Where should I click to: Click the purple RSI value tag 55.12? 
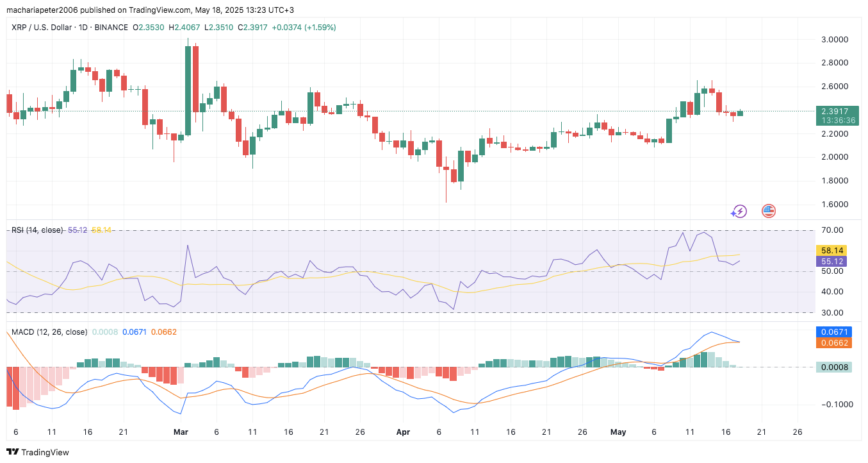(831, 261)
